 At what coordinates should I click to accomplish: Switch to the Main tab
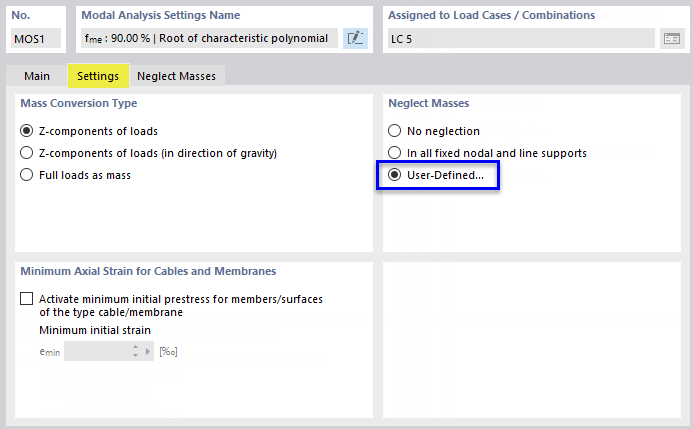(37, 76)
